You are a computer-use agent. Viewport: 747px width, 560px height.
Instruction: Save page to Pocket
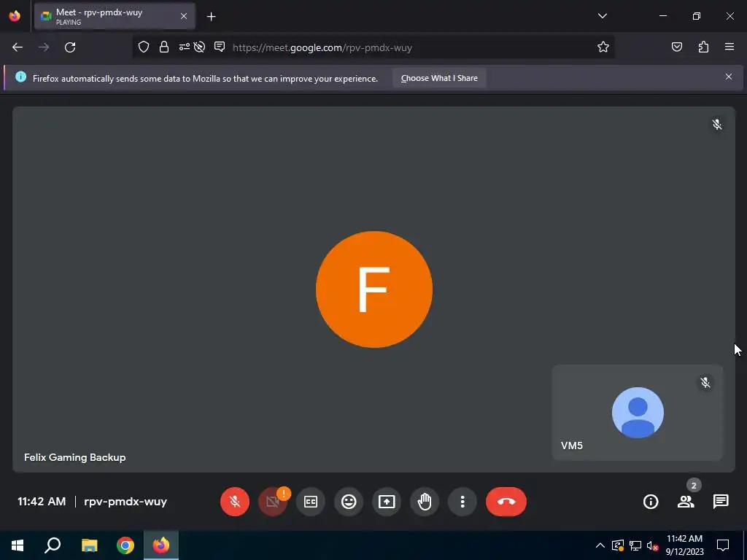[676, 47]
